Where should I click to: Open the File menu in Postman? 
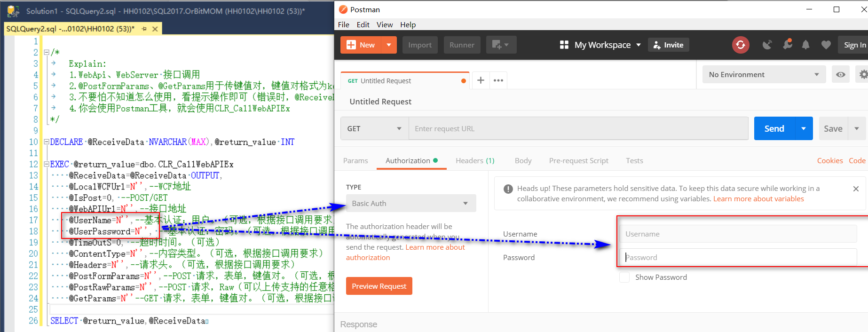(x=344, y=24)
